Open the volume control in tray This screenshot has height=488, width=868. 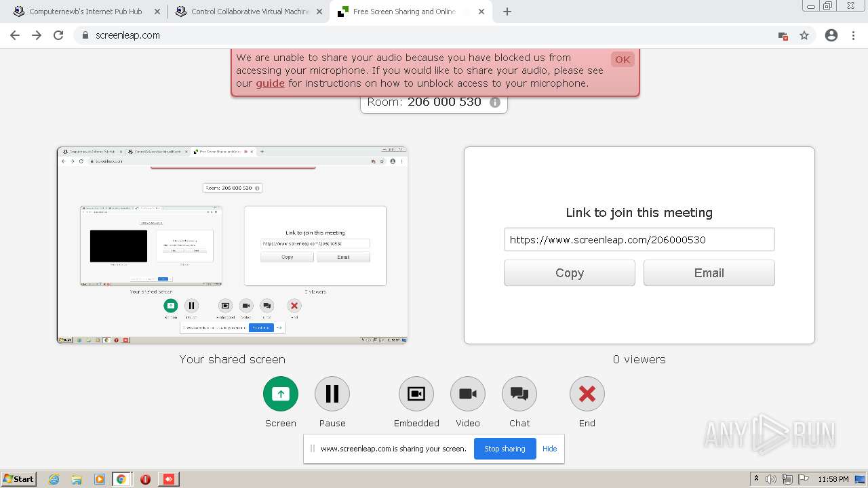point(771,479)
